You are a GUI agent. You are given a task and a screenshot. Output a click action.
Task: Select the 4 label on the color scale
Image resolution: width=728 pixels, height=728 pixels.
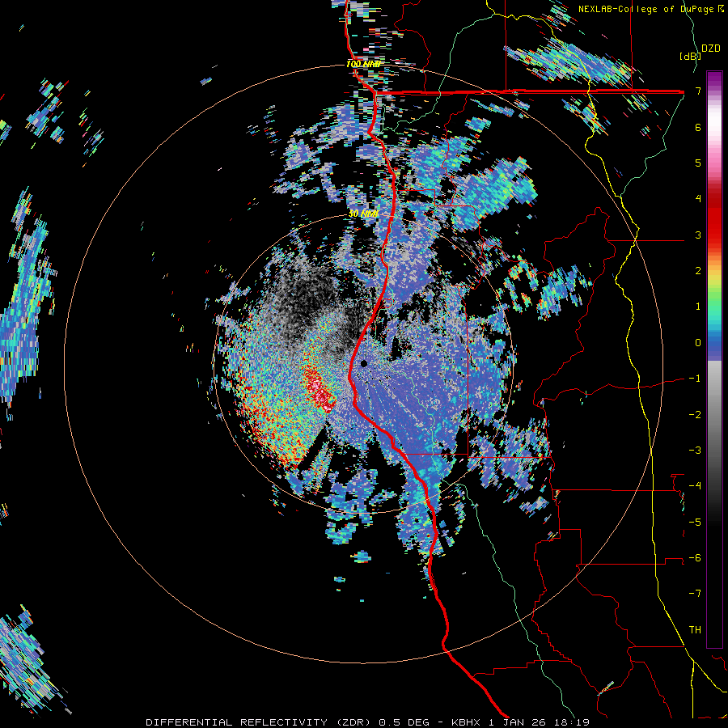click(x=698, y=199)
